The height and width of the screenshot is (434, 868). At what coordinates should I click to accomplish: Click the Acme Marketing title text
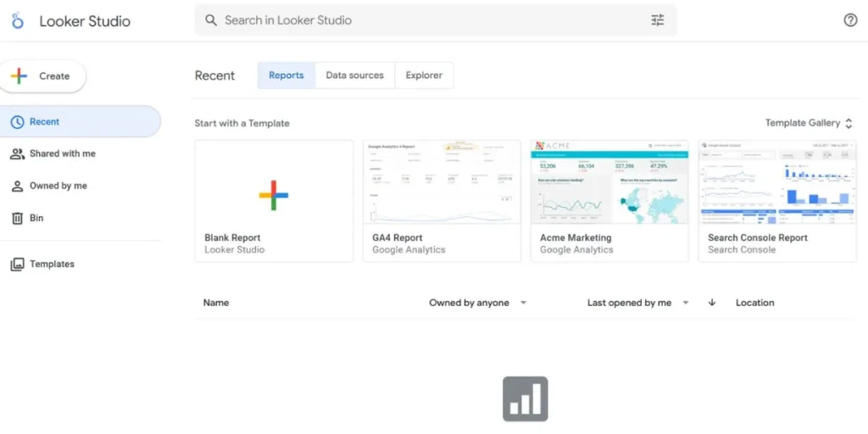click(x=576, y=237)
